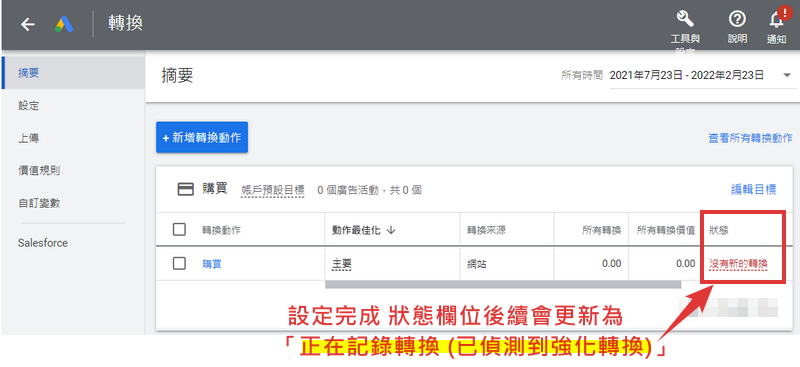Open the date range dropdown arrow
The image size is (800, 367).
786,76
